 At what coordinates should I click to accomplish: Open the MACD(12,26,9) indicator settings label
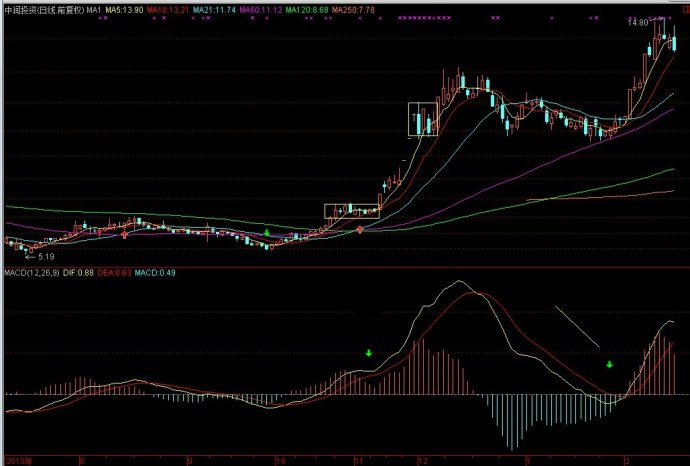pos(27,272)
